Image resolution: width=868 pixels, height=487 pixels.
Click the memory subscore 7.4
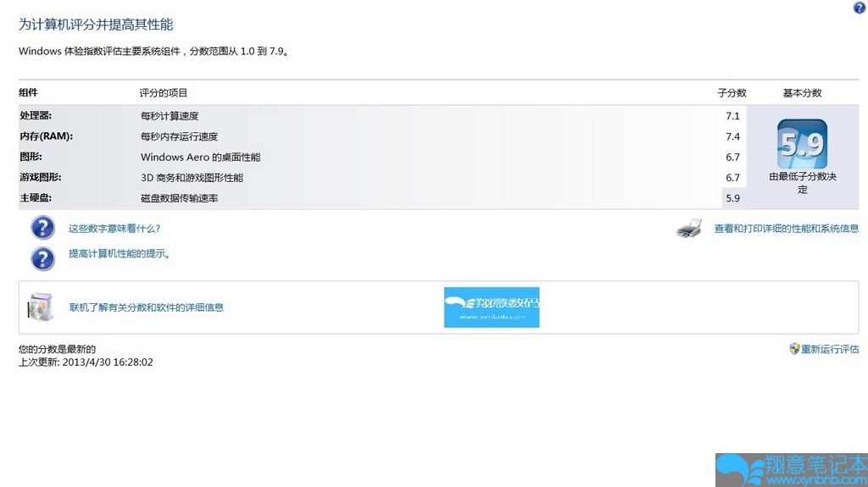tap(732, 136)
